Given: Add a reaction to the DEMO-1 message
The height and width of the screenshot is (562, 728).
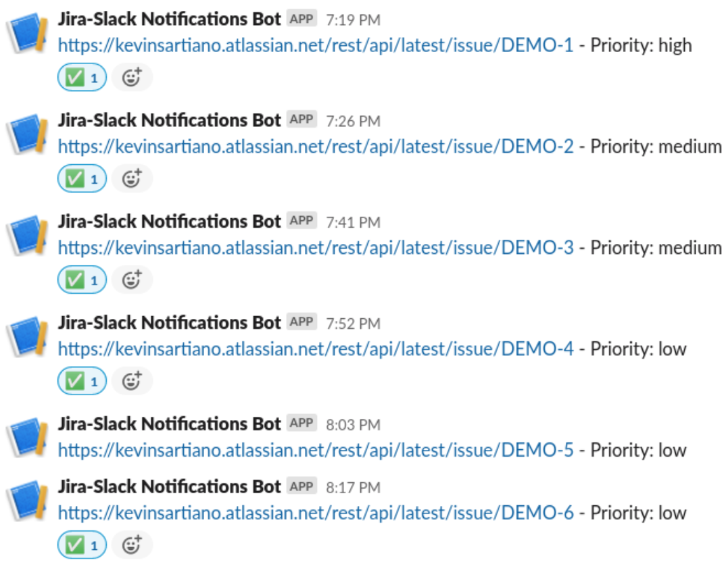Looking at the screenshot, I should (132, 78).
